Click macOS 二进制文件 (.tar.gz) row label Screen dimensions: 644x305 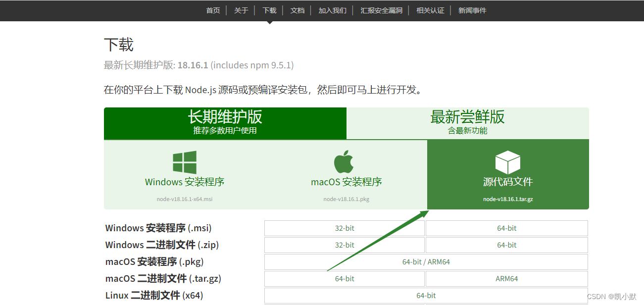click(x=164, y=279)
